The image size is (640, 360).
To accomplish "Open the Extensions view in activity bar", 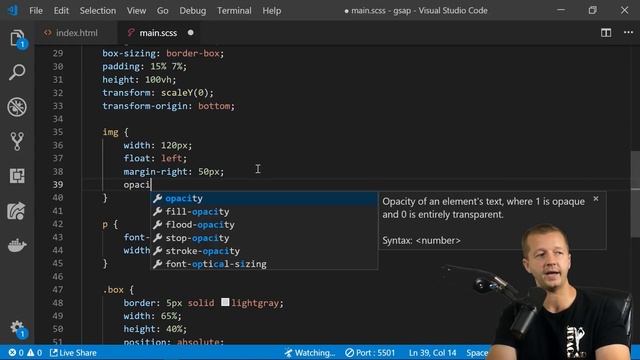I will point(17,176).
